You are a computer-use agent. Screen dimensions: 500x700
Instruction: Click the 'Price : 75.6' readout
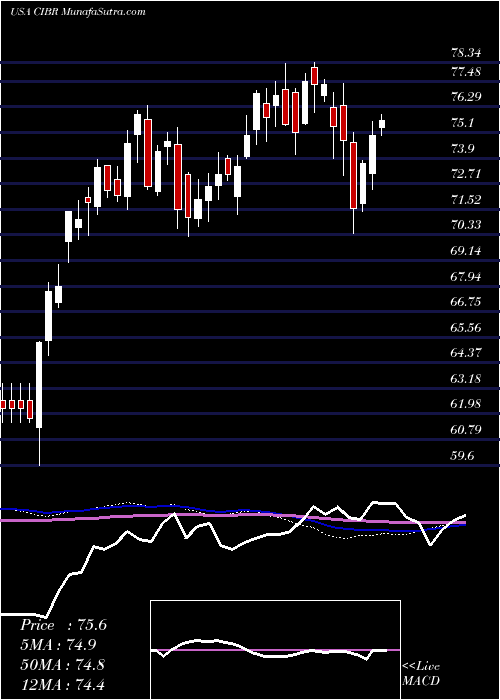[63, 625]
